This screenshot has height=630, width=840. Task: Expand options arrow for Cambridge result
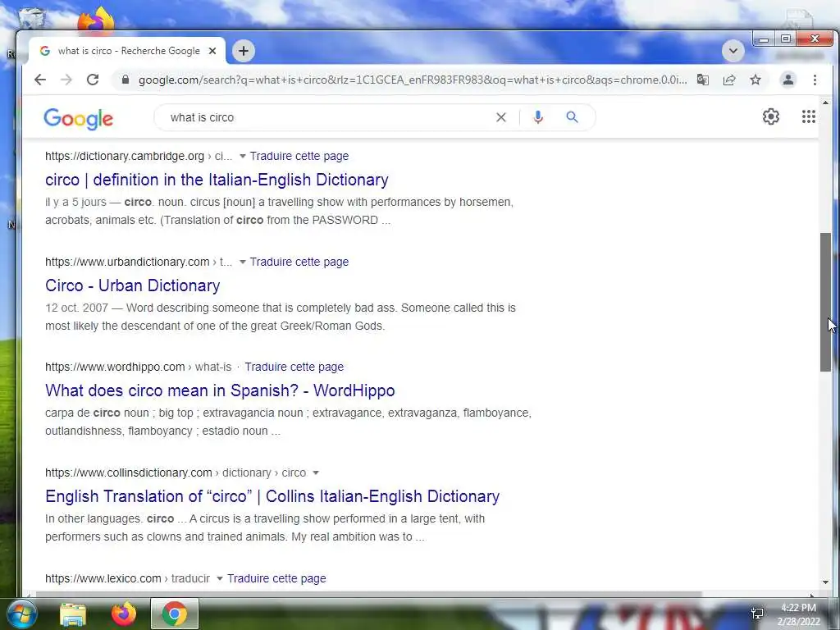pyautogui.click(x=243, y=157)
